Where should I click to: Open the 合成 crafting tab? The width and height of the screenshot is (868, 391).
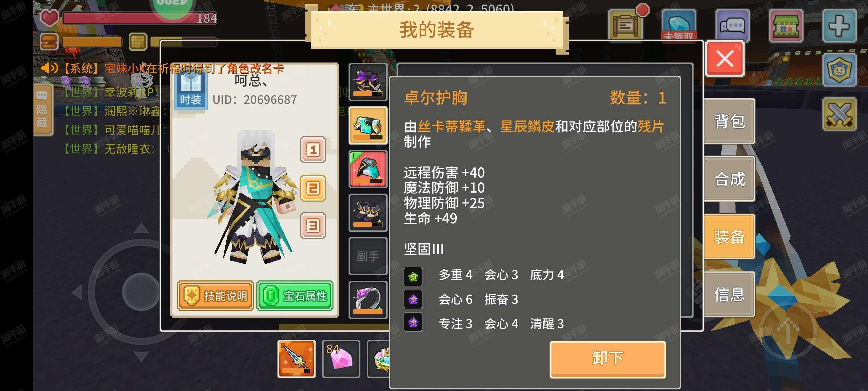[x=729, y=179]
